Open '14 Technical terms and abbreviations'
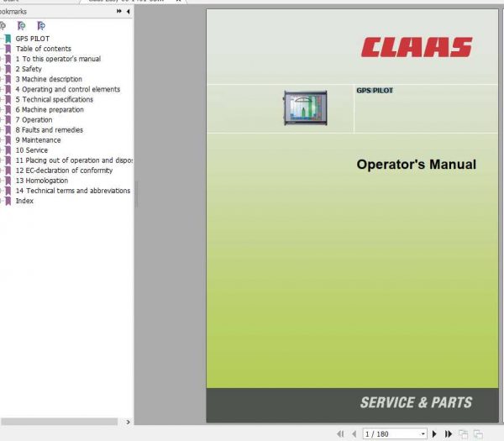 coord(73,191)
